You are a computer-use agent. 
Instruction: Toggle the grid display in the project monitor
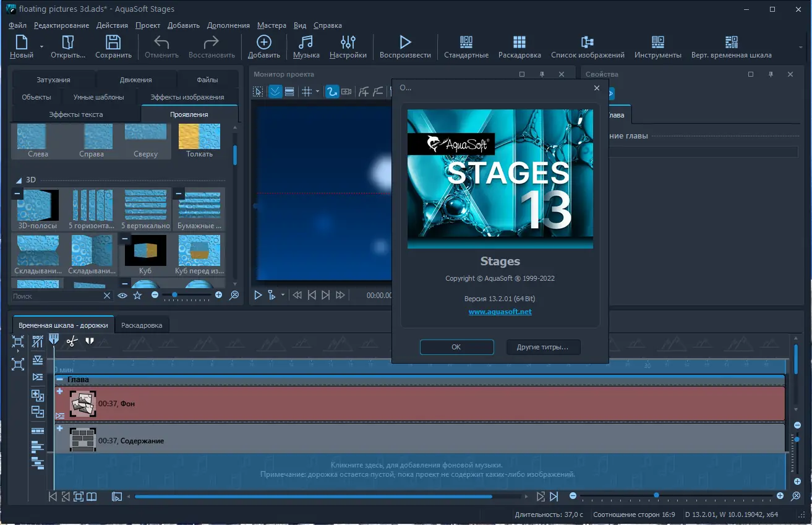[x=307, y=92]
